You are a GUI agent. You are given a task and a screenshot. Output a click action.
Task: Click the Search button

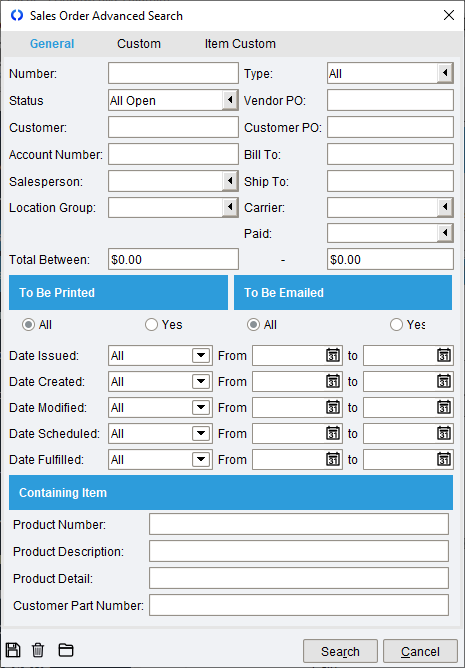pos(340,651)
